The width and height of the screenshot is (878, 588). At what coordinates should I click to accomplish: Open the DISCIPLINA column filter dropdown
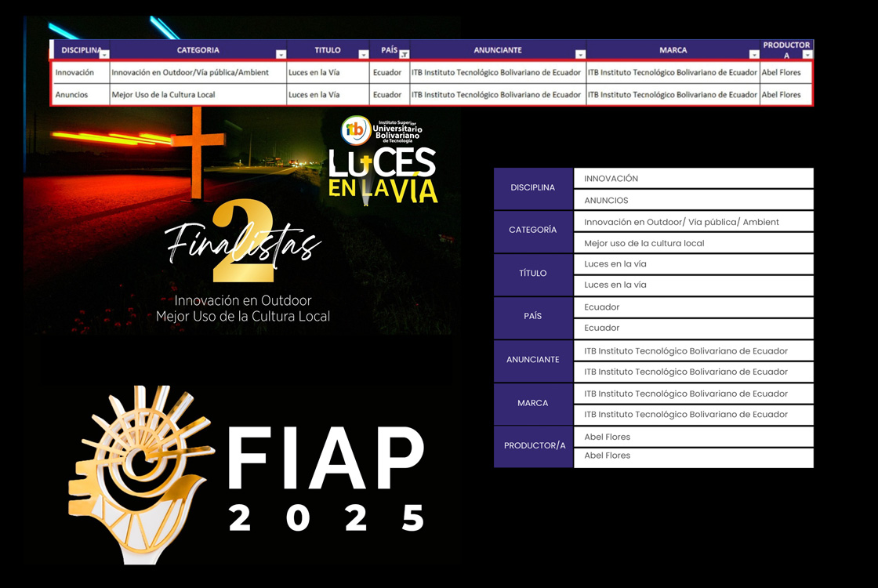(x=104, y=55)
